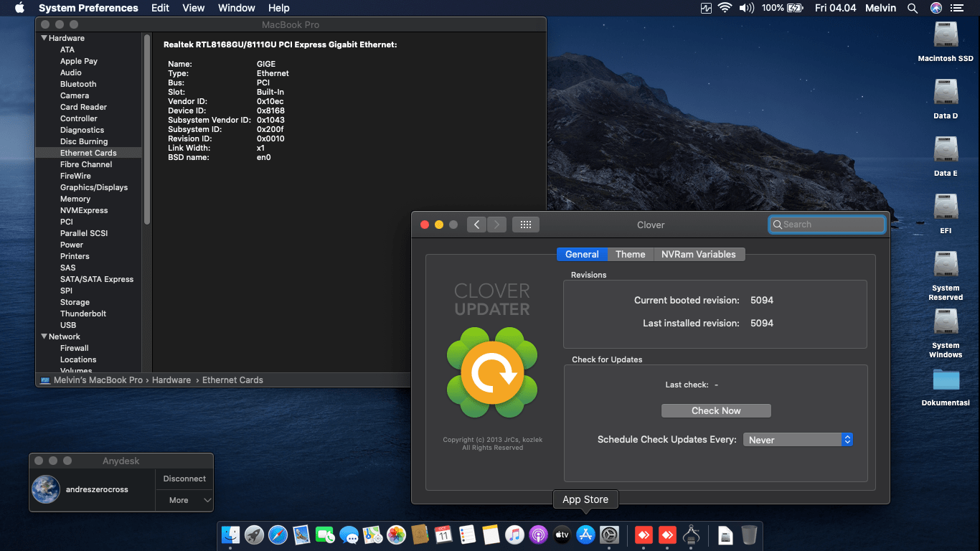This screenshot has width=980, height=551.
Task: Open Maps from the dock
Action: click(372, 534)
